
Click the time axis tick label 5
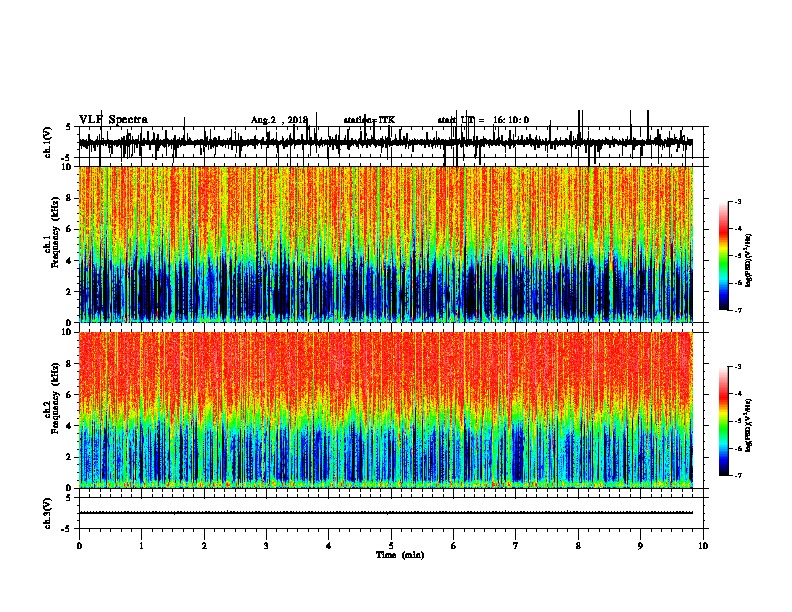[x=391, y=546]
